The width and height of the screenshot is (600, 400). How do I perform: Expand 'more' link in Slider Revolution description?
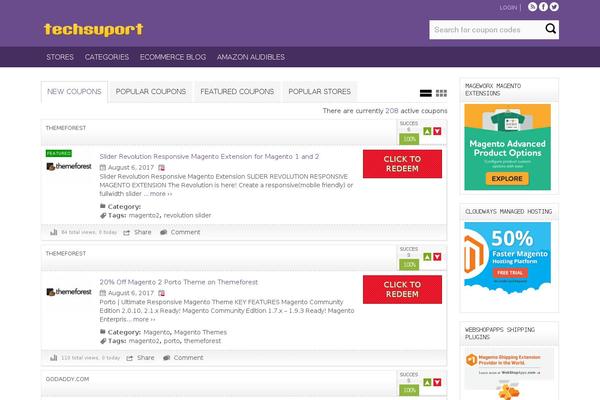(x=161, y=194)
